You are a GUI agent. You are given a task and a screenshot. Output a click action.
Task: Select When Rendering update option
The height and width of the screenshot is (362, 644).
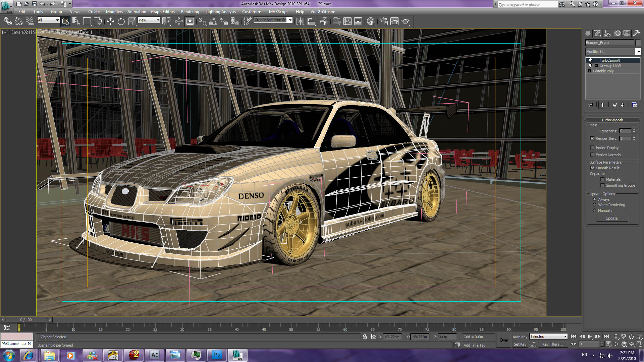(x=594, y=205)
